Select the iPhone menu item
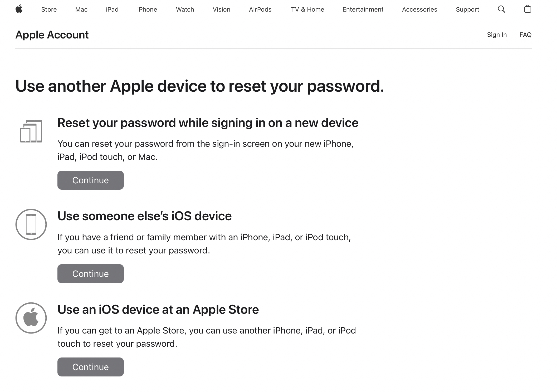Viewport: 557px width, 392px height. tap(147, 9)
